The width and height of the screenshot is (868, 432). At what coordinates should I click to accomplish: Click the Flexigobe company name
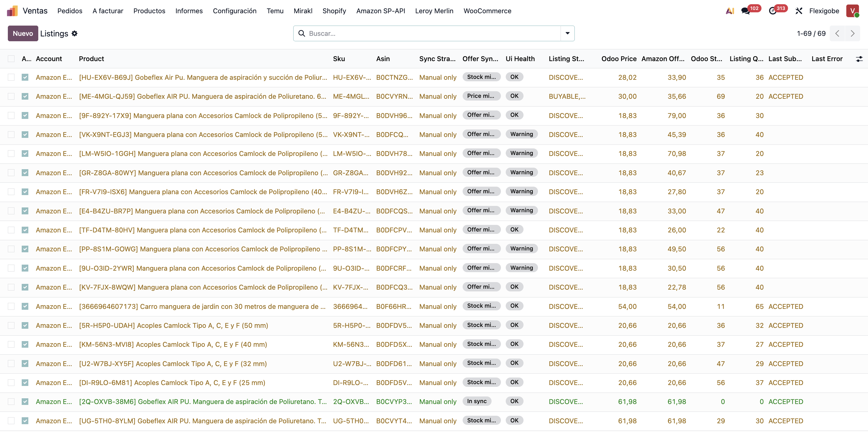coord(824,11)
